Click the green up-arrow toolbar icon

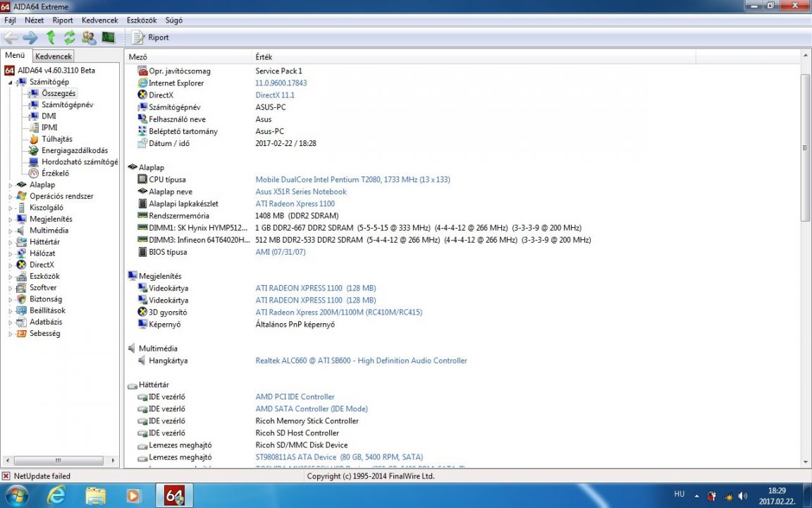(51, 37)
